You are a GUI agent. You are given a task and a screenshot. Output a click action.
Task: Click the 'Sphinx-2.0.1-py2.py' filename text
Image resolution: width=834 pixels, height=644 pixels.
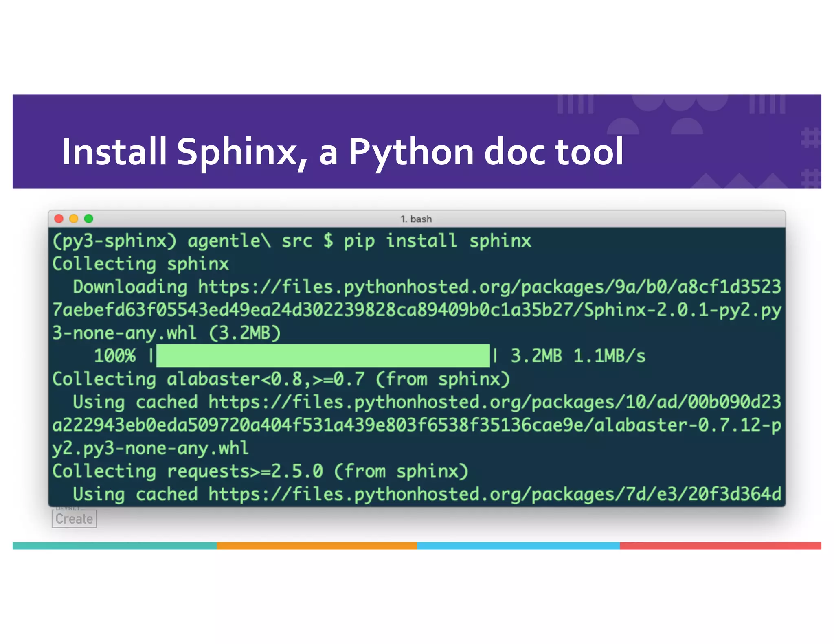(x=683, y=310)
